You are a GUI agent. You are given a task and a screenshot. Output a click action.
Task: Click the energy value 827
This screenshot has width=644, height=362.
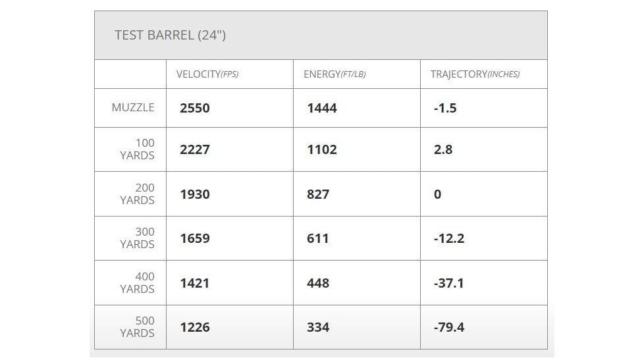[318, 194]
